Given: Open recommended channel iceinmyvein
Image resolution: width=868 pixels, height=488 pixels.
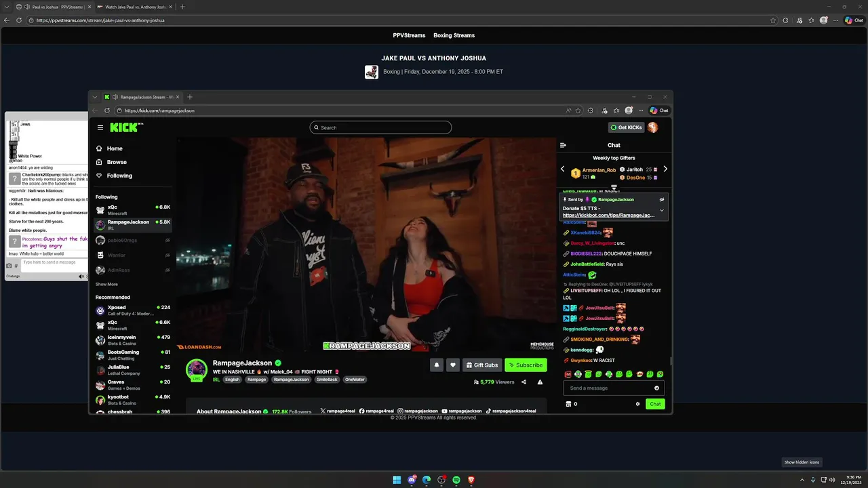Looking at the screenshot, I should (x=132, y=340).
